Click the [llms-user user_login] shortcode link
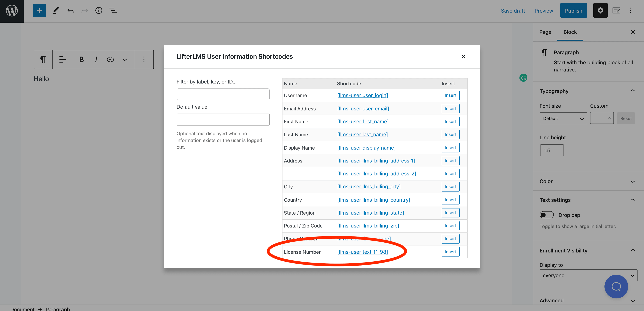Image resolution: width=644 pixels, height=311 pixels. coord(362,95)
